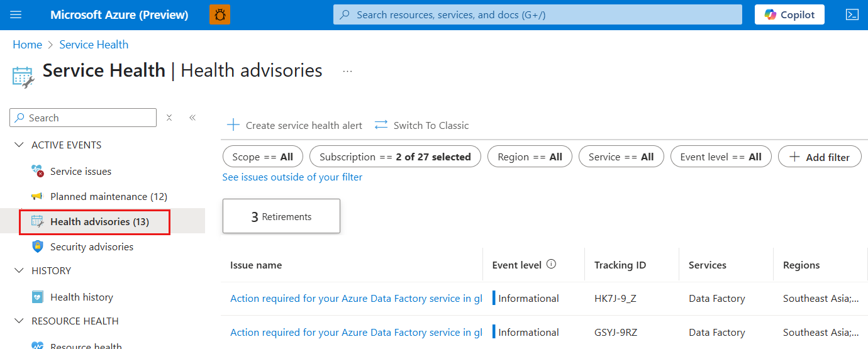Image resolution: width=868 pixels, height=349 pixels.
Task: Open the hamburger portal menu
Action: [16, 15]
